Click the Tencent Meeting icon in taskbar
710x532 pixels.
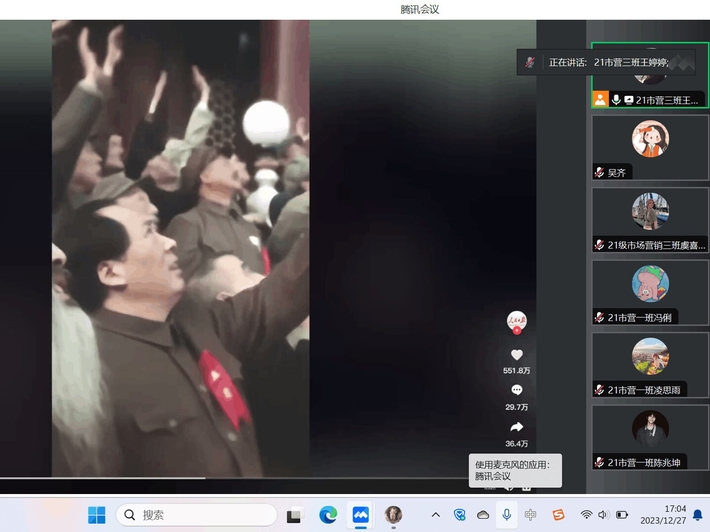pos(361,515)
